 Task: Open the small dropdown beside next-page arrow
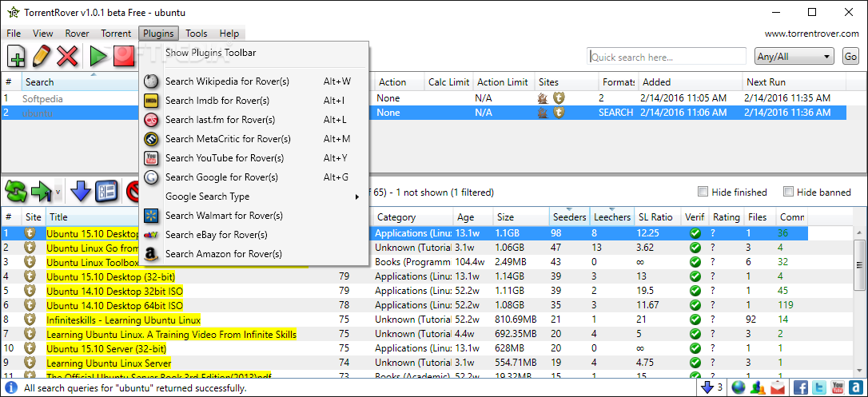58,193
